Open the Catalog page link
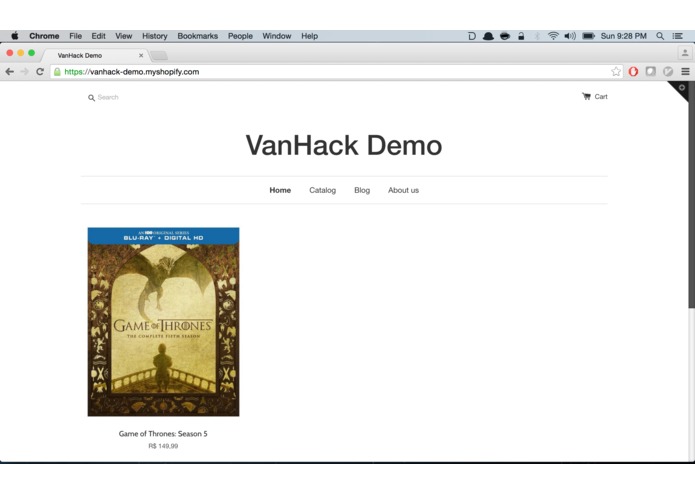 coord(322,190)
